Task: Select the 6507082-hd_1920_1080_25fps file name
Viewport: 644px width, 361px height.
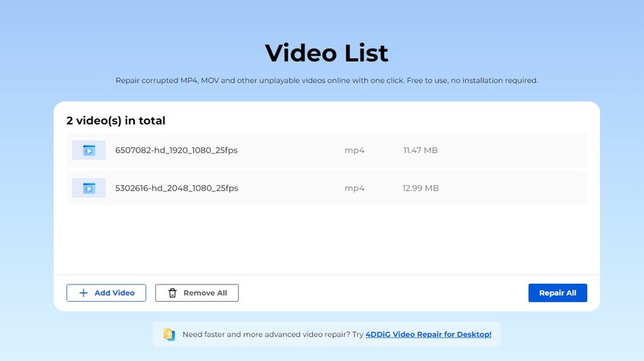Action: (176, 150)
